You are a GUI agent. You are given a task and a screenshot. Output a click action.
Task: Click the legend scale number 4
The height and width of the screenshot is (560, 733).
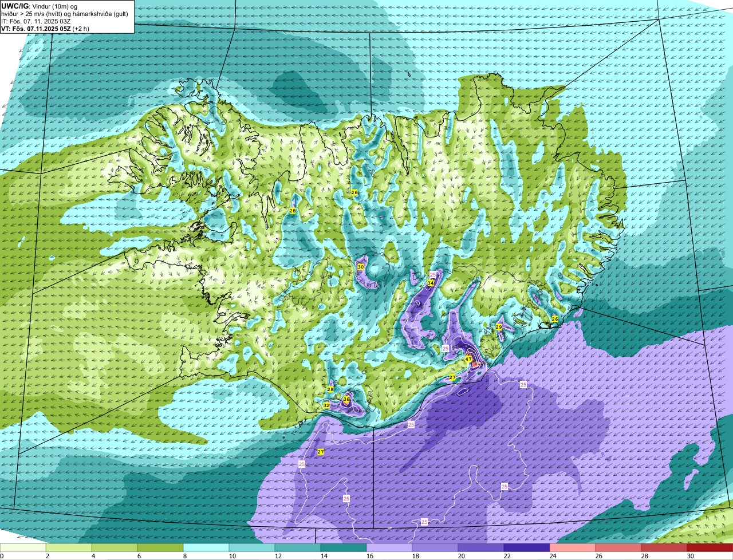(93, 556)
